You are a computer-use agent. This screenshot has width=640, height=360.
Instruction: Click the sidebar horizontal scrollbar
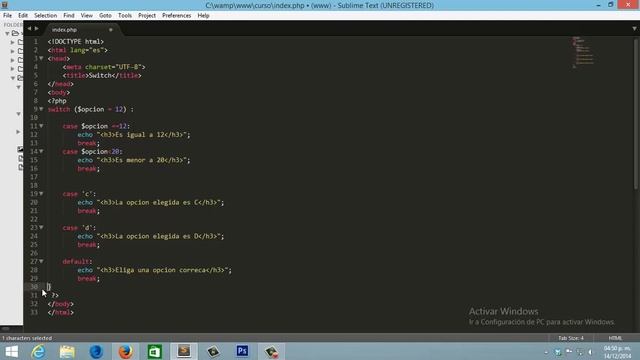6,328
